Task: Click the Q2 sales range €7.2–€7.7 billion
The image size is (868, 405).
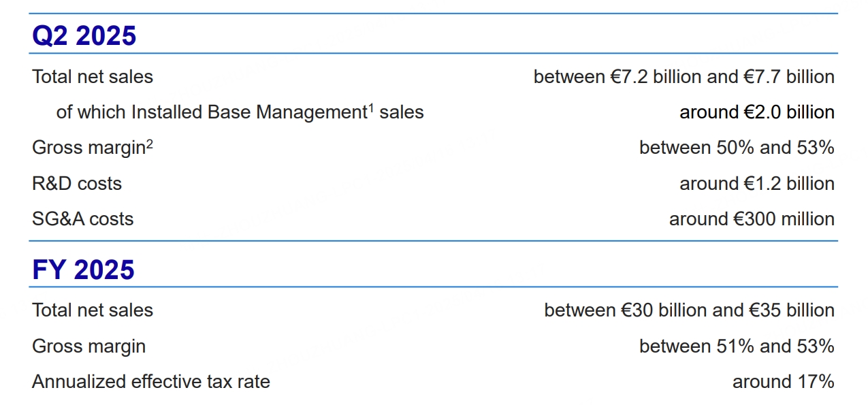Action: coord(684,77)
